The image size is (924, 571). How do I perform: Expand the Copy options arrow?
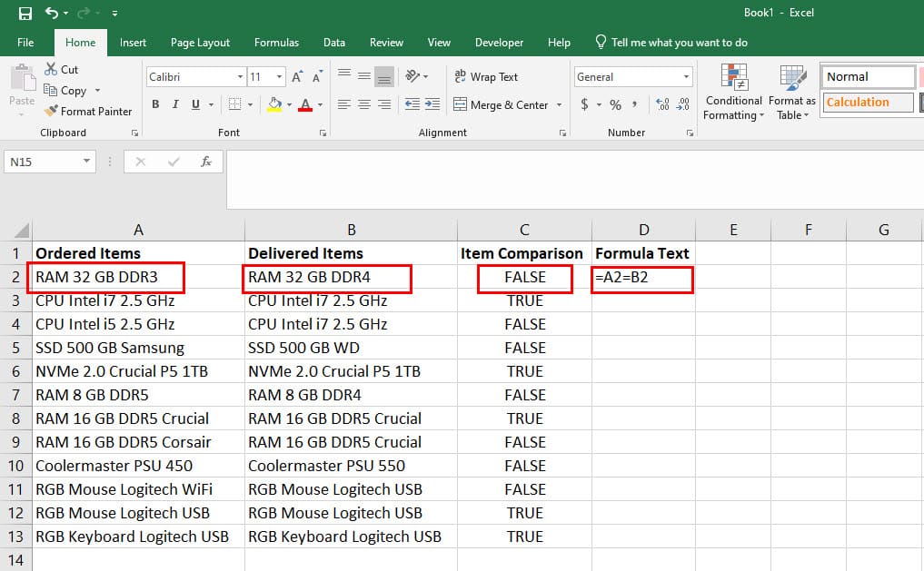(98, 91)
